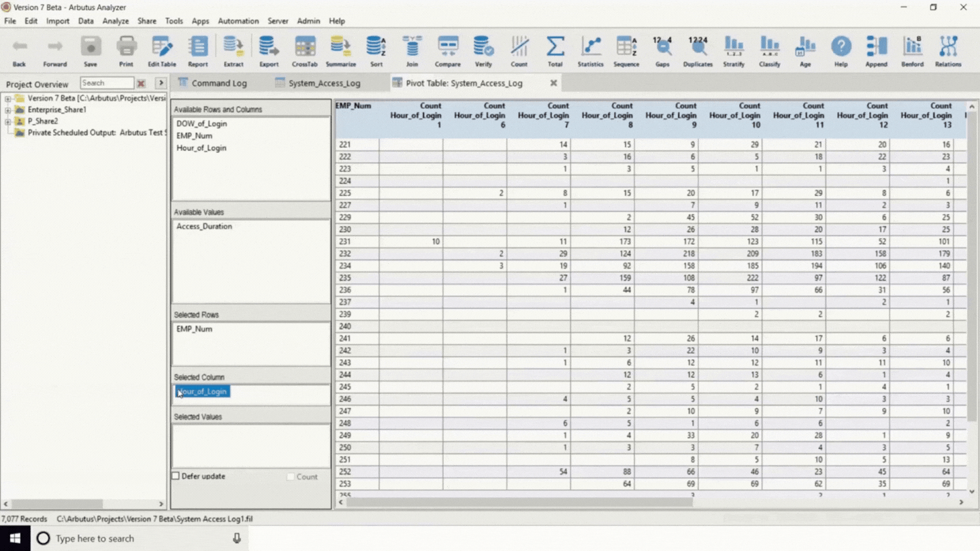Viewport: 980px width, 551px height.
Task: Open the Relations tool
Action: (948, 49)
